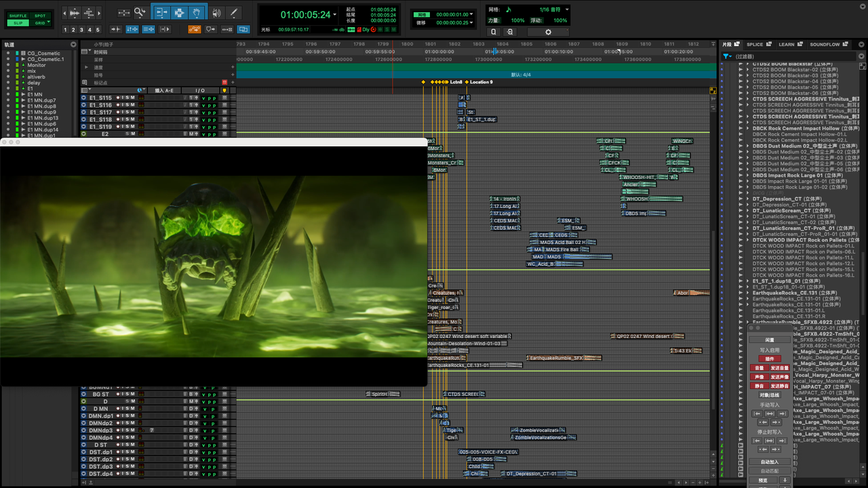Click the 默认: 4/4 meter ruler
The width and height of the screenshot is (868, 488).
(520, 75)
